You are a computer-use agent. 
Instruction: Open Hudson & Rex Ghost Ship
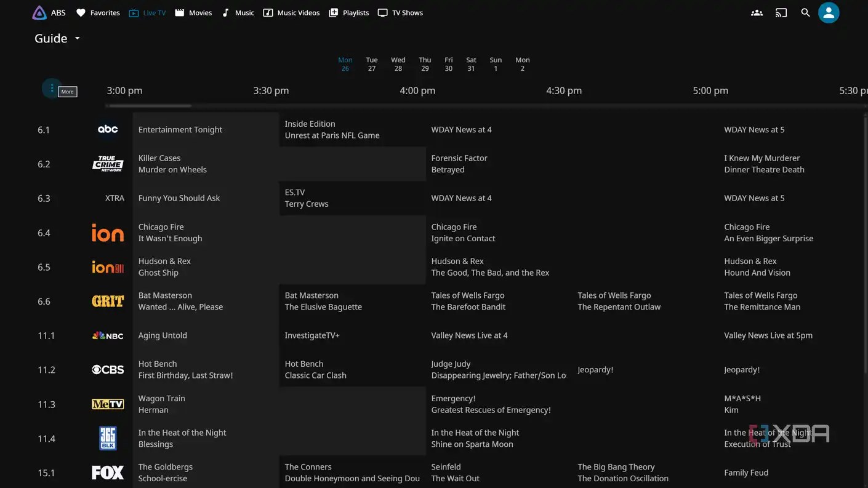pos(279,267)
